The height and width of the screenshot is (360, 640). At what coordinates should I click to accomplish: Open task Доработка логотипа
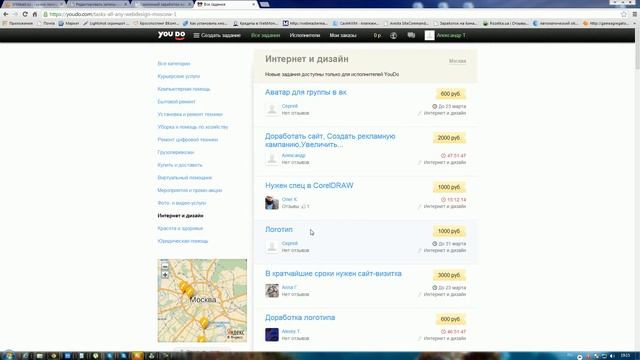click(300, 318)
